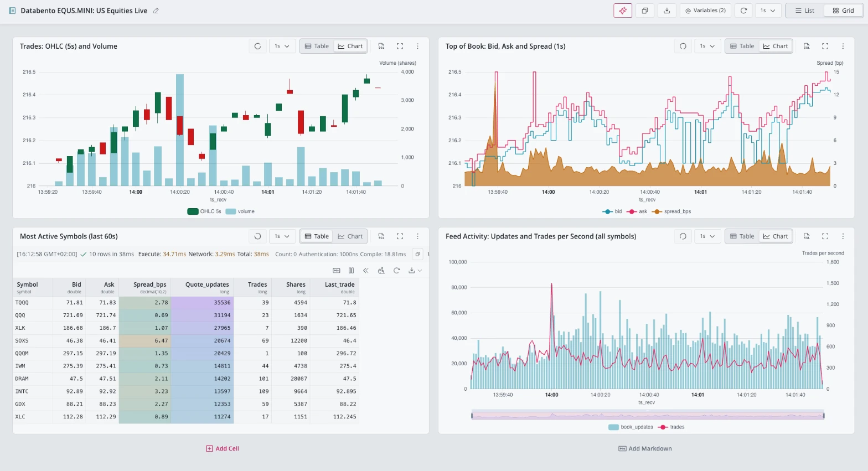Click Add Cell button

click(223, 448)
